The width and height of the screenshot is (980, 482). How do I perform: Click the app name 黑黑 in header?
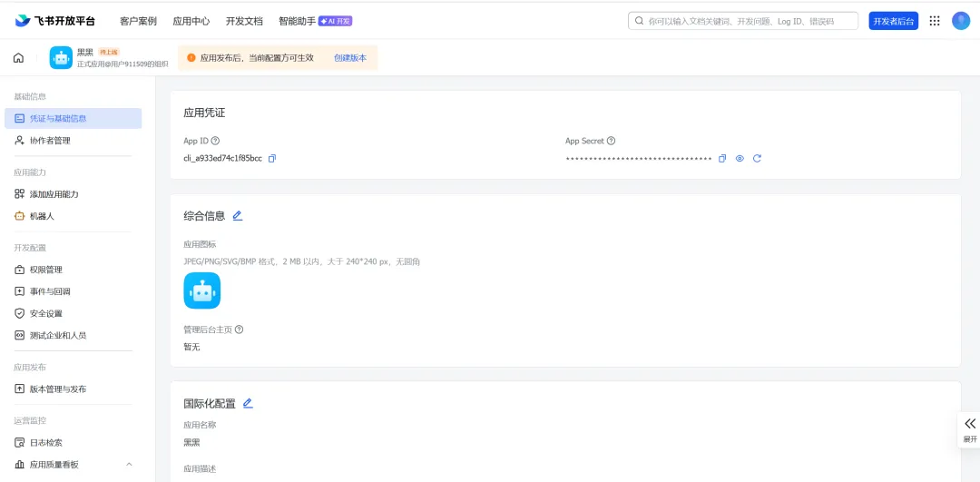(x=85, y=53)
